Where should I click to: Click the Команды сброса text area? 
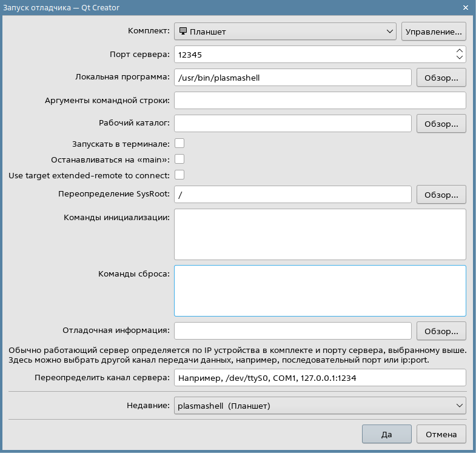[x=320, y=290]
